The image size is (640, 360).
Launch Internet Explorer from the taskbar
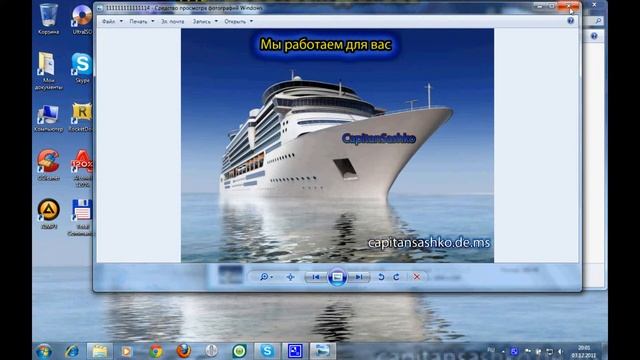pos(72,351)
